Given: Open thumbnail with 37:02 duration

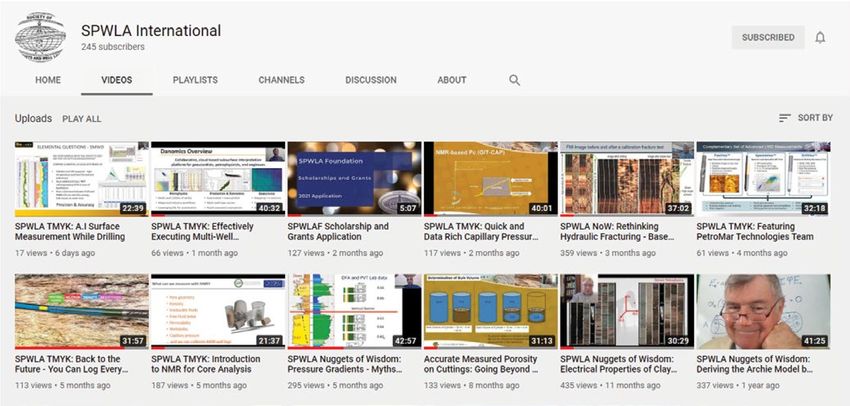Looking at the screenshot, I should (627, 179).
